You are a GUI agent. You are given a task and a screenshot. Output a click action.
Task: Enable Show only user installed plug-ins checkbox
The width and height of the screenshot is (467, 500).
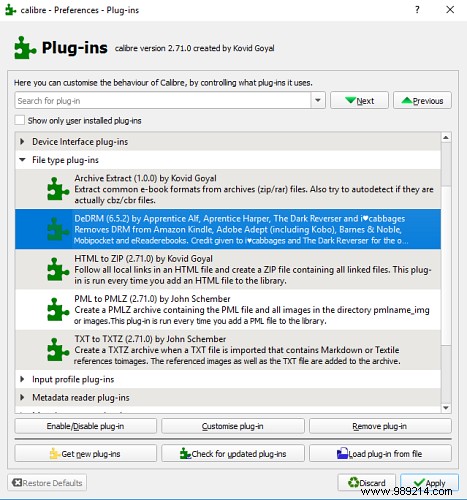(20, 120)
